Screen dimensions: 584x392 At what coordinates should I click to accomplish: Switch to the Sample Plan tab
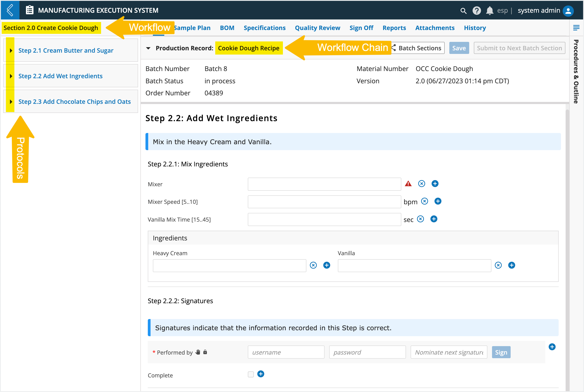pos(192,28)
